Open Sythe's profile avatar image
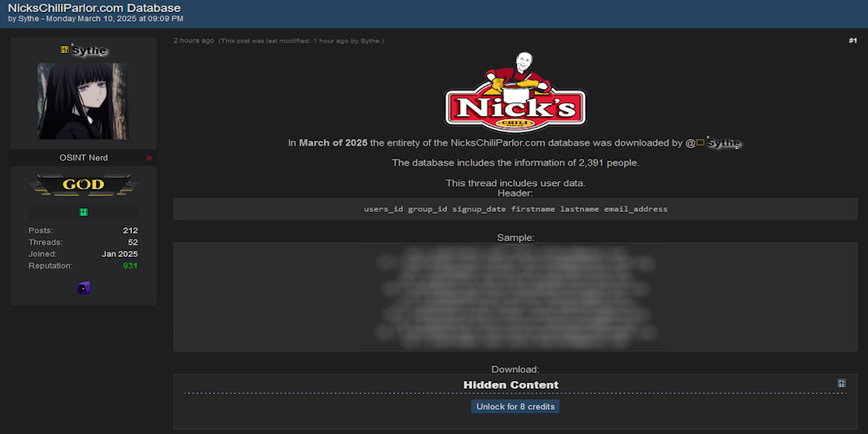Screen dimensions: 868x434 pyautogui.click(x=82, y=101)
